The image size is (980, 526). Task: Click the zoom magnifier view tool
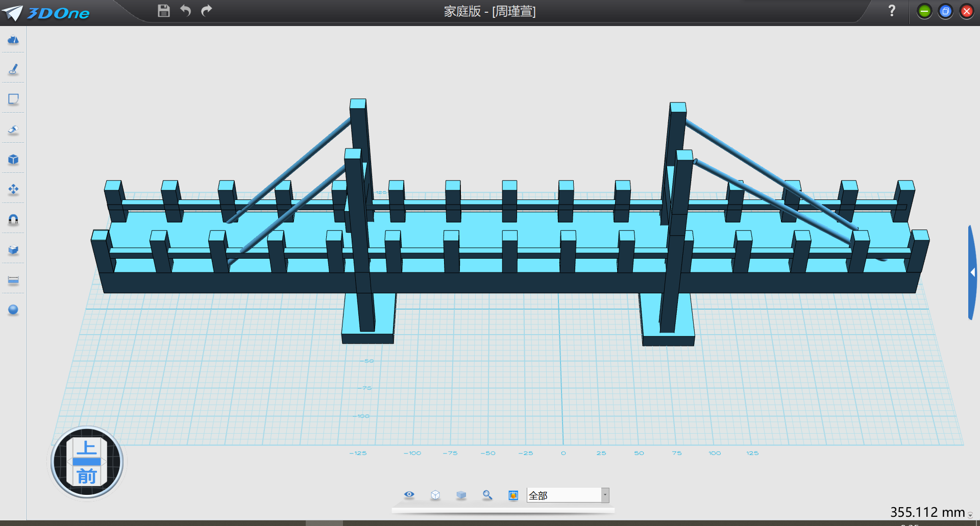point(487,495)
